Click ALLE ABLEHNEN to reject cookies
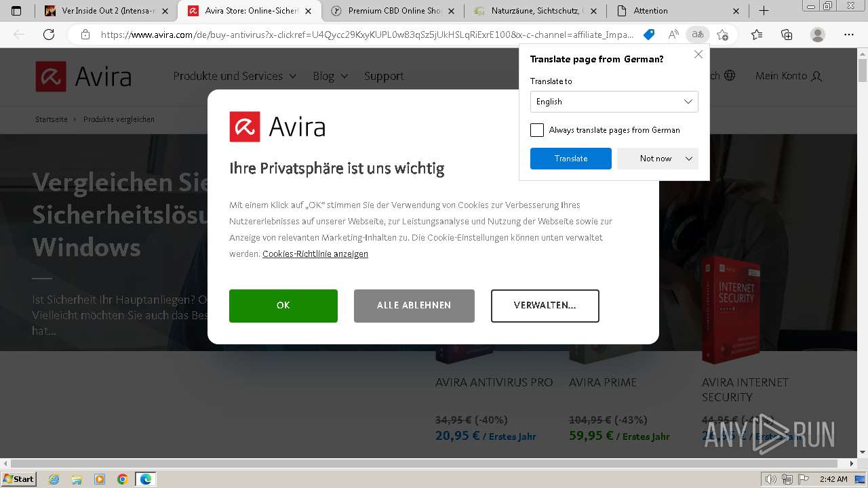 [x=414, y=306]
